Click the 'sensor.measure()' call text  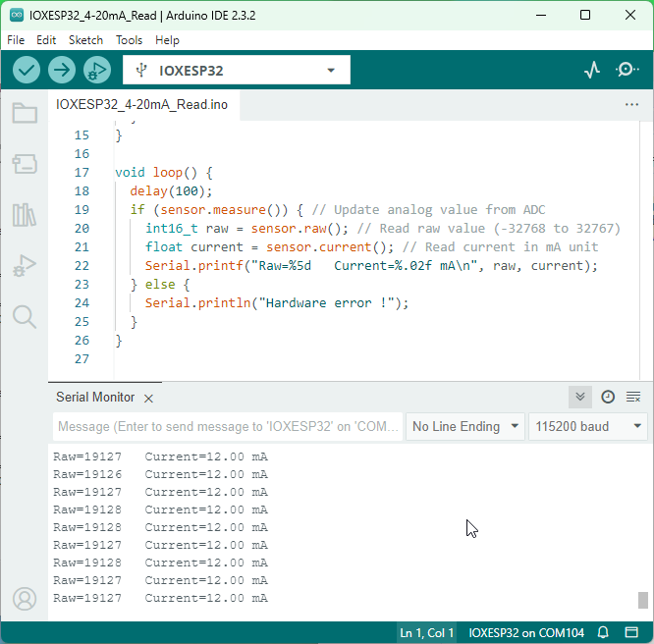pyautogui.click(x=224, y=209)
